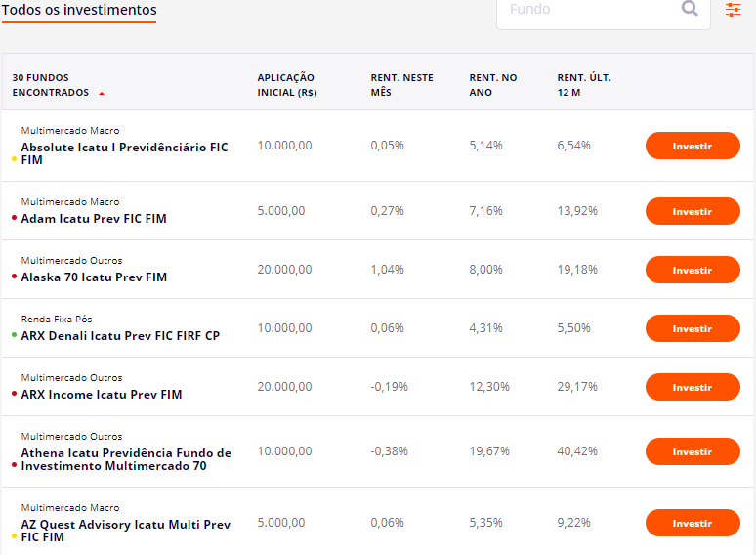Sort by Aplicação Inicial column header
The width and height of the screenshot is (756, 555).
286,85
